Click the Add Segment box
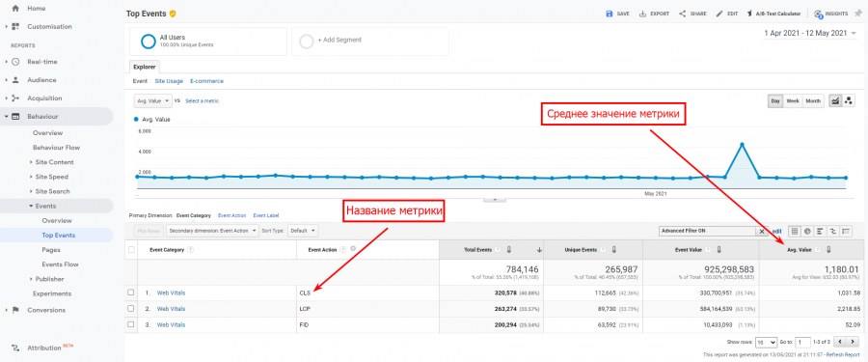Image resolution: width=868 pixels, height=362 pixels. coord(369,41)
